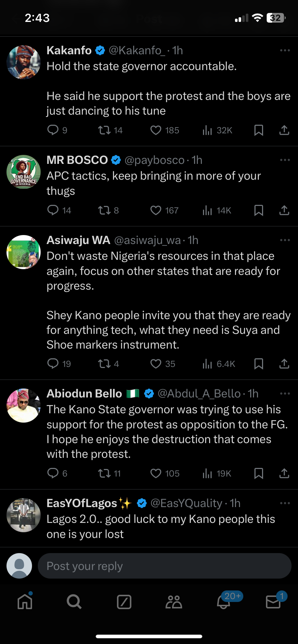Open @paybosco profile handle link
Image resolution: width=298 pixels, height=644 pixels.
(154, 160)
